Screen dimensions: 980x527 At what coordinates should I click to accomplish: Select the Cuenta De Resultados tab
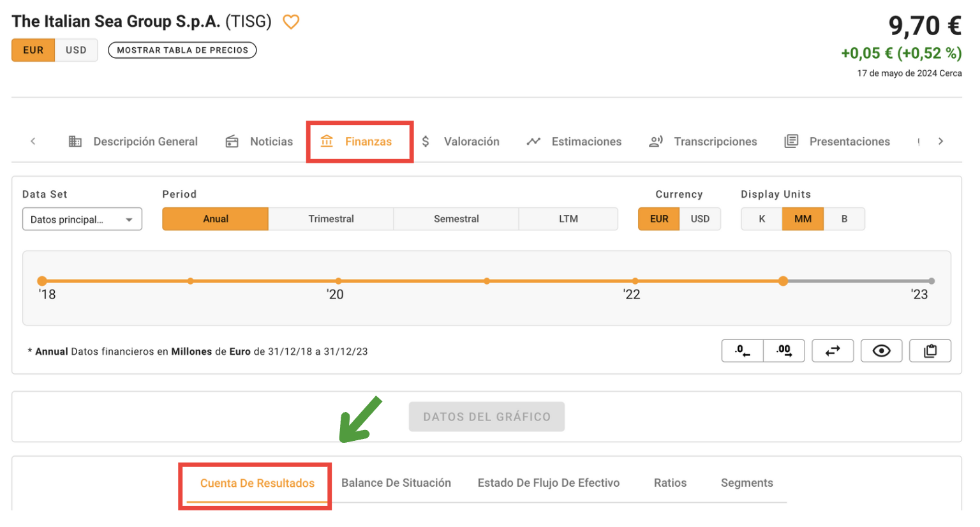coord(257,483)
